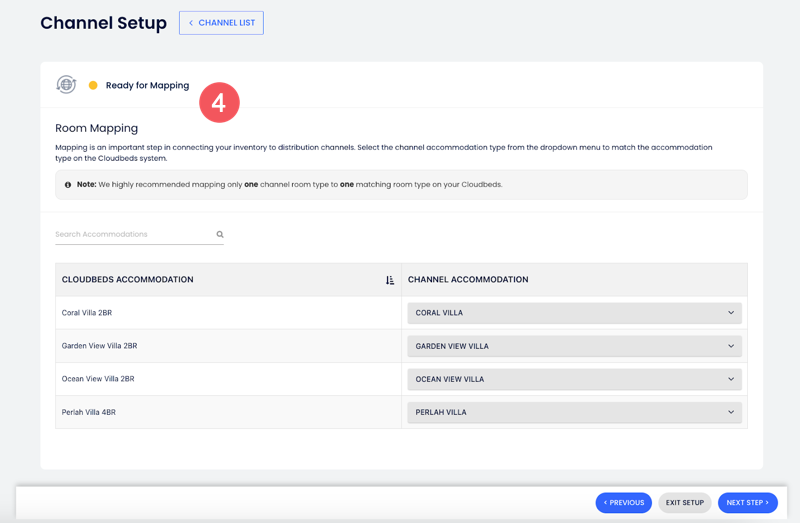The width and height of the screenshot is (800, 523).
Task: Proceed with the Next Step button
Action: (x=747, y=503)
